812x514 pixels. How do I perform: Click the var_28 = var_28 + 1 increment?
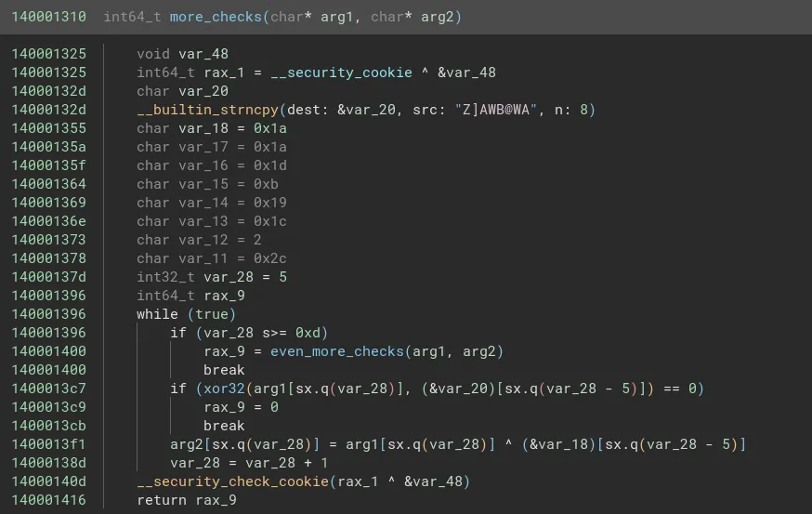pos(249,463)
